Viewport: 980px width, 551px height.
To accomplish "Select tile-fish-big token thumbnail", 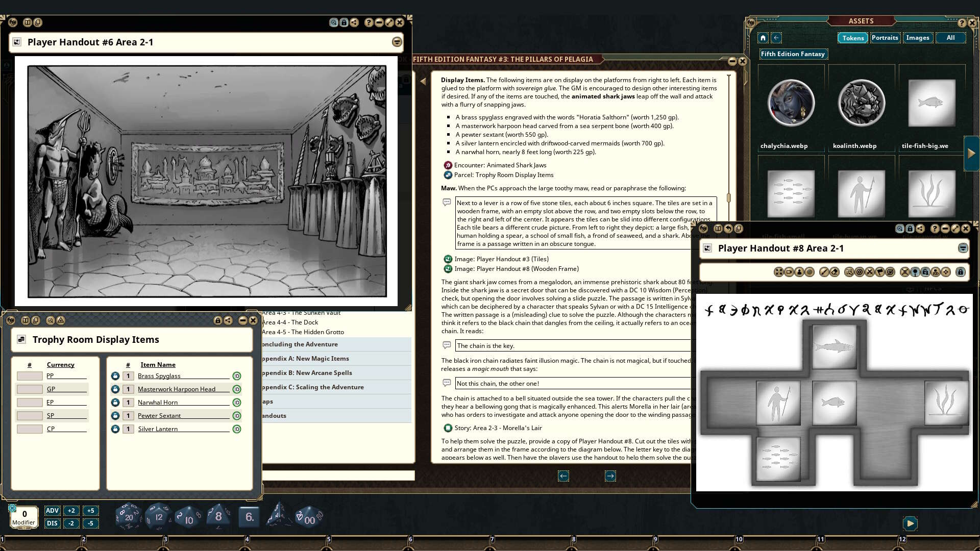I will coord(932,103).
